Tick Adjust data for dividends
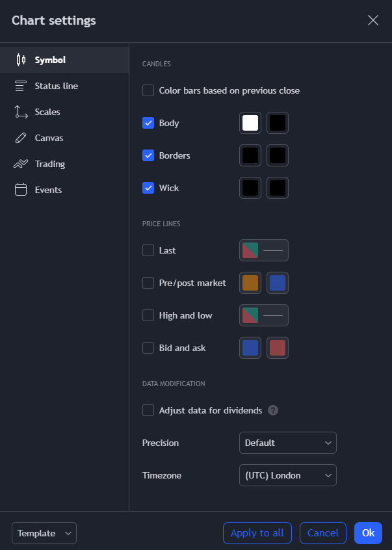Screen dimensions: 392x550 click(x=148, y=410)
